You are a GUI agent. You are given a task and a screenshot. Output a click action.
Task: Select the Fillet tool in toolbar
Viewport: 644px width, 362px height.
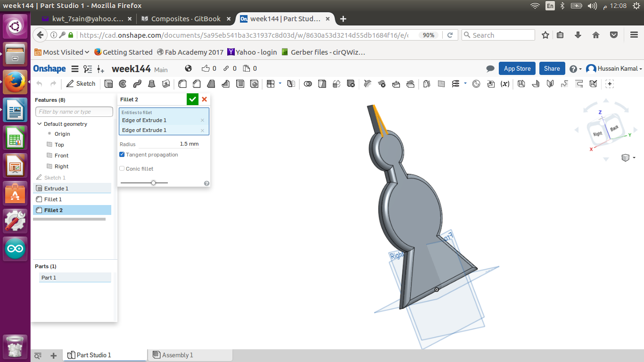[x=182, y=84]
